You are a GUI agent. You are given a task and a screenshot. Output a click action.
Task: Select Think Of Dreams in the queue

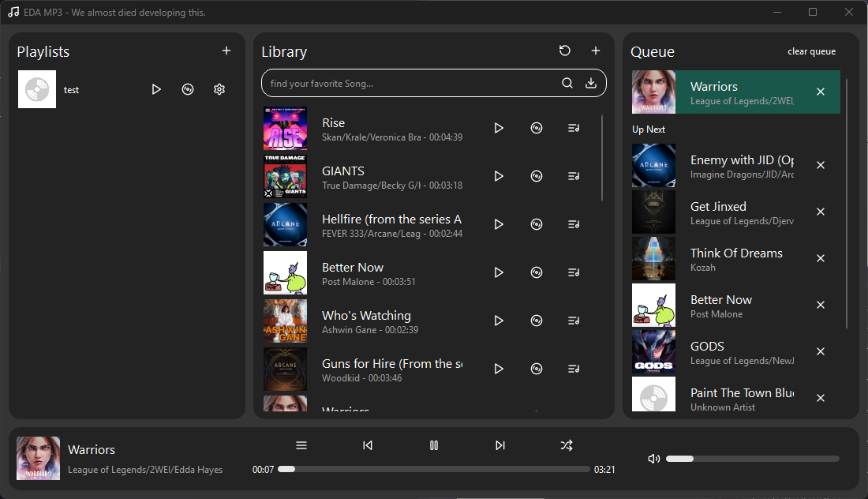[735, 258]
